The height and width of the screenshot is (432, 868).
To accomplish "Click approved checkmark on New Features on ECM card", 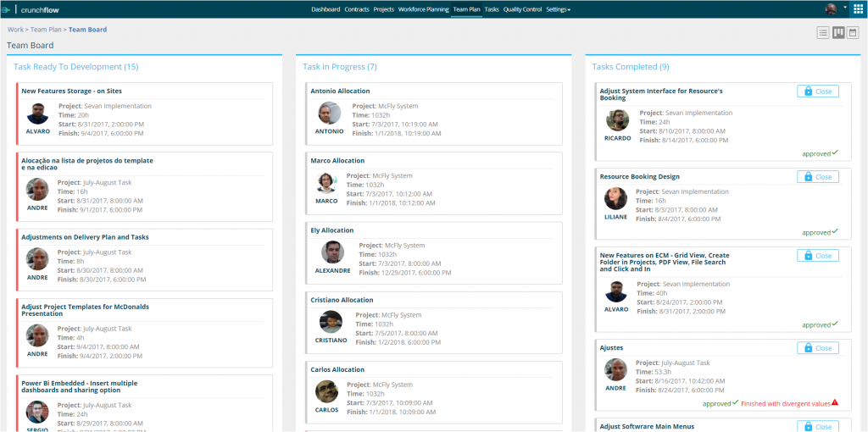I will [835, 324].
